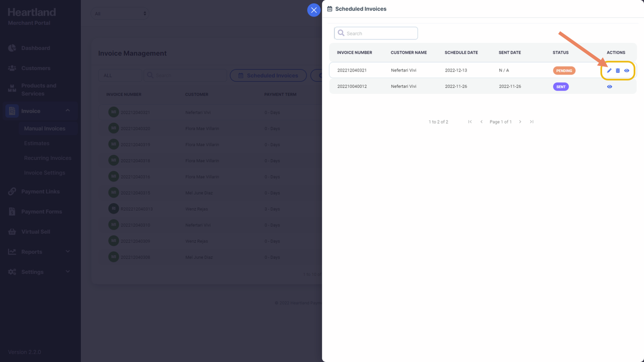Click the PENDING status badge
The image size is (644, 362).
[564, 71]
